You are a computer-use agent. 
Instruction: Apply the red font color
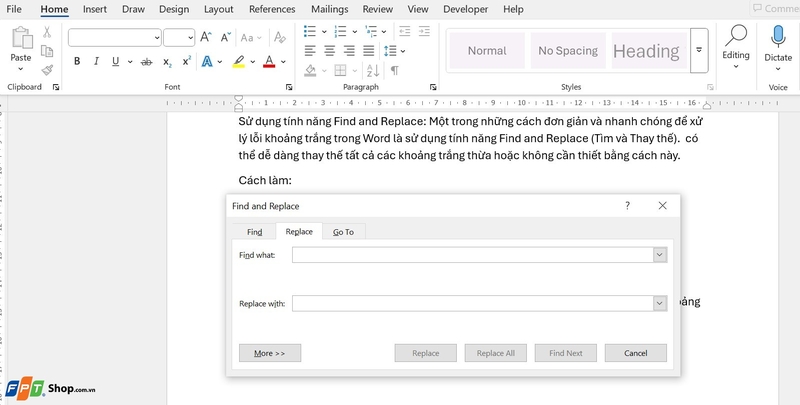[269, 62]
